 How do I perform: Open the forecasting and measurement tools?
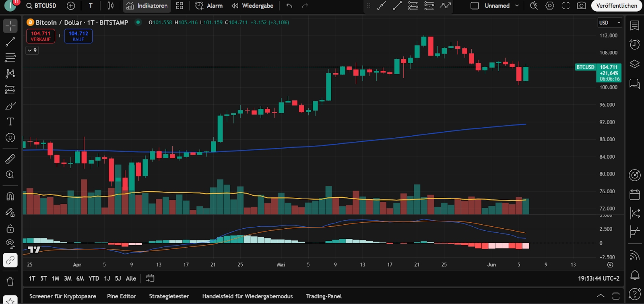click(x=10, y=89)
